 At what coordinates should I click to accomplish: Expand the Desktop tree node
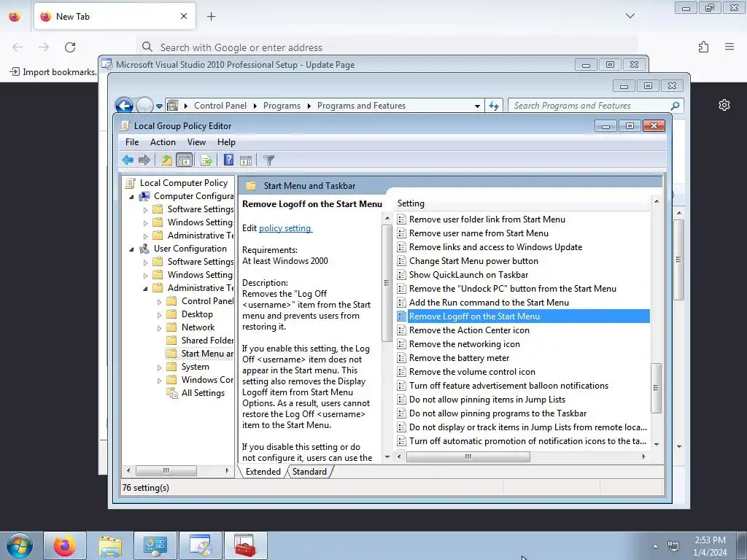160,315
